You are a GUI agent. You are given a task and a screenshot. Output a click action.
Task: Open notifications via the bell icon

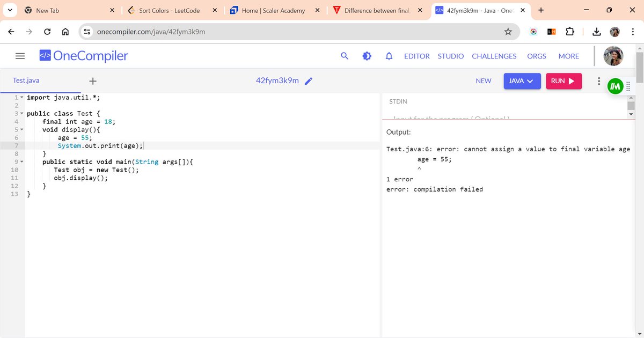pyautogui.click(x=389, y=56)
